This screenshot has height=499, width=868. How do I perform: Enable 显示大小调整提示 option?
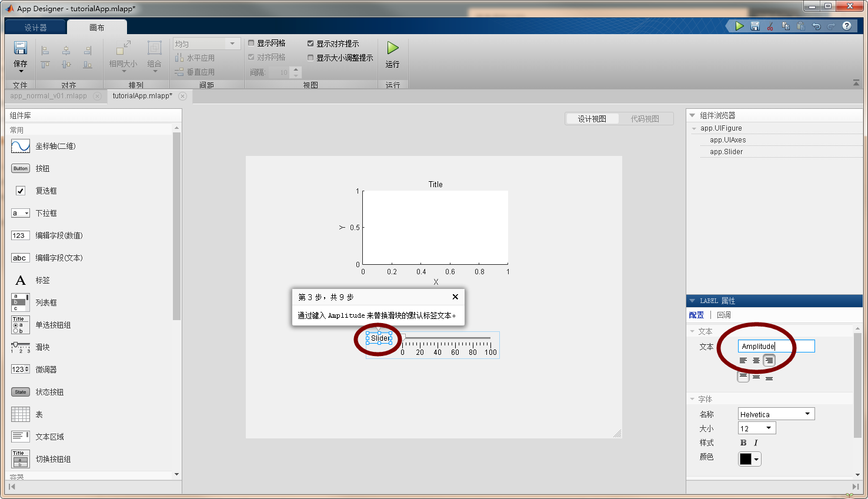[x=311, y=57]
